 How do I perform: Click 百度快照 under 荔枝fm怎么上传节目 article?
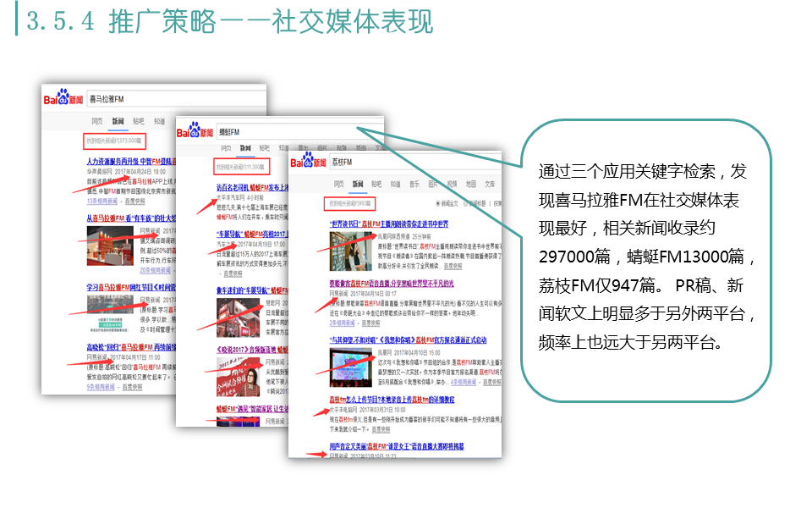381,430
